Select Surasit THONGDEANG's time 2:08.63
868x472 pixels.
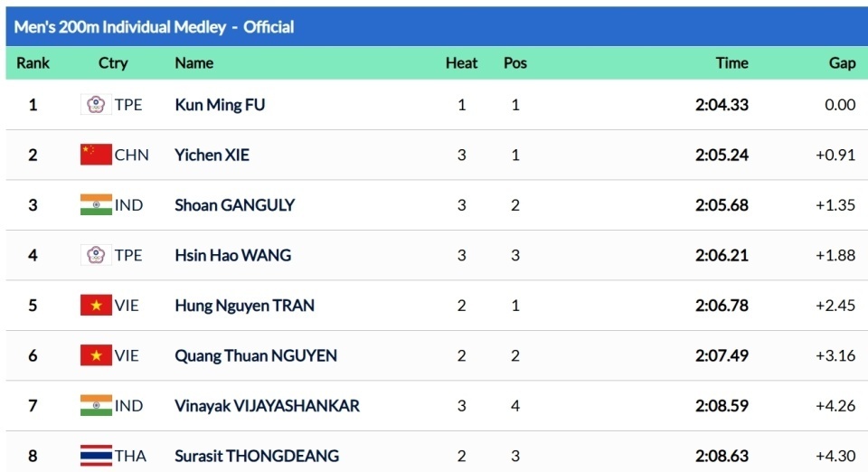(722, 456)
